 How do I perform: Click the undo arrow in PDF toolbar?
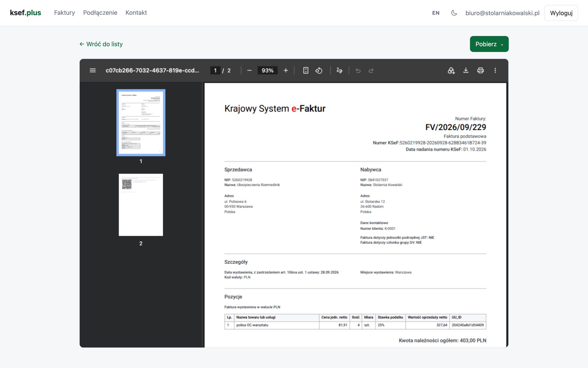point(358,71)
